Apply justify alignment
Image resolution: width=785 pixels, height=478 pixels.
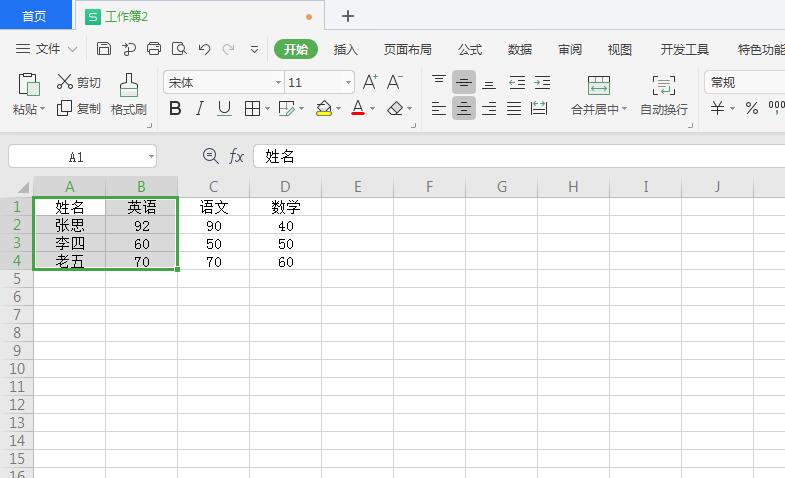pyautogui.click(x=514, y=108)
